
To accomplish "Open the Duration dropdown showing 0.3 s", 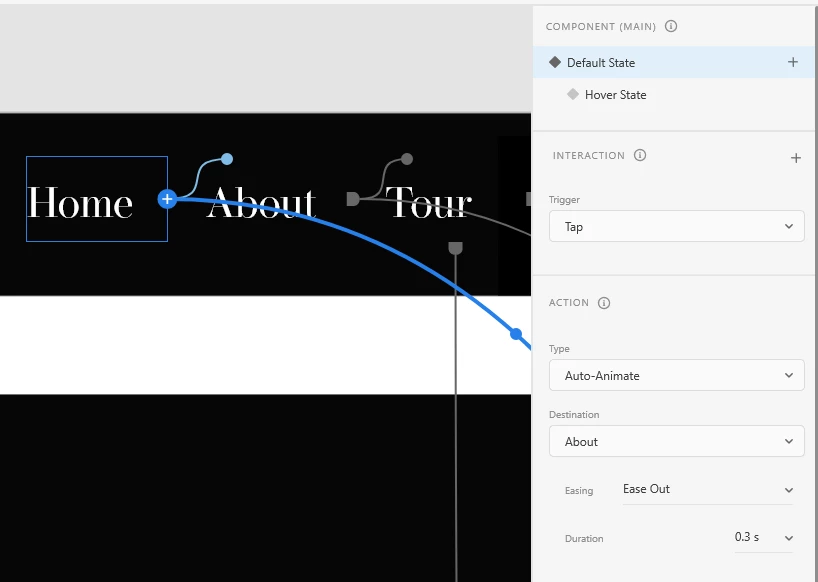I will click(764, 537).
